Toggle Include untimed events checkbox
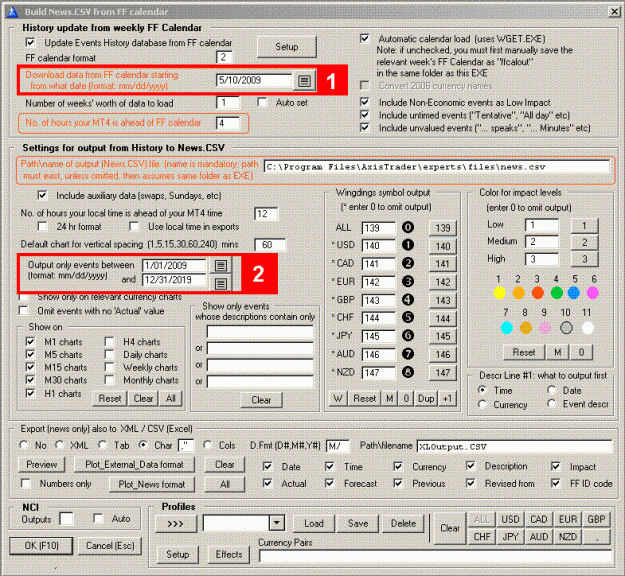The height and width of the screenshot is (576, 625). click(364, 115)
